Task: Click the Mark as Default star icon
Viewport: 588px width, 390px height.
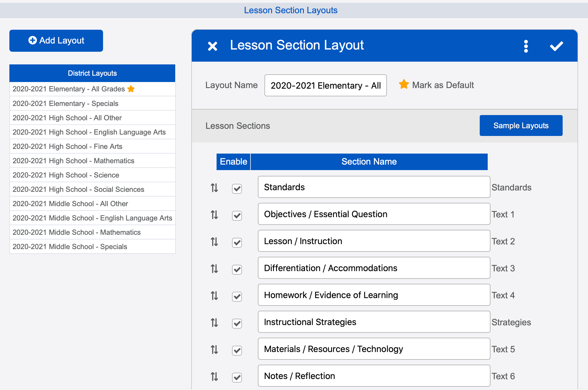Action: [403, 85]
